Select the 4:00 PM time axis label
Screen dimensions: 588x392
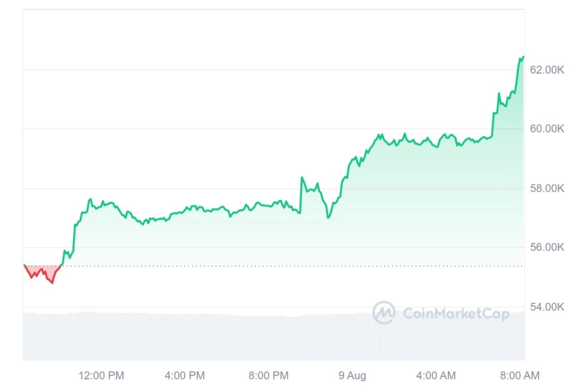(x=185, y=376)
